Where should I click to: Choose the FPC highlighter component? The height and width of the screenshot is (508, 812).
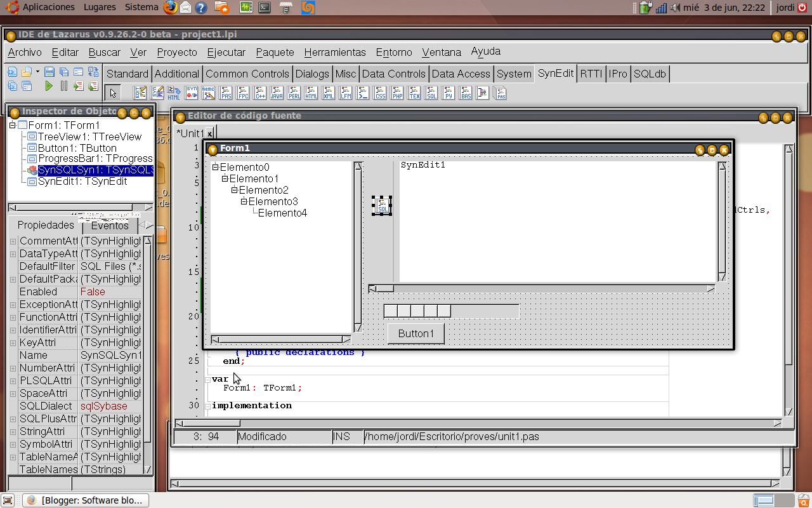click(243, 93)
